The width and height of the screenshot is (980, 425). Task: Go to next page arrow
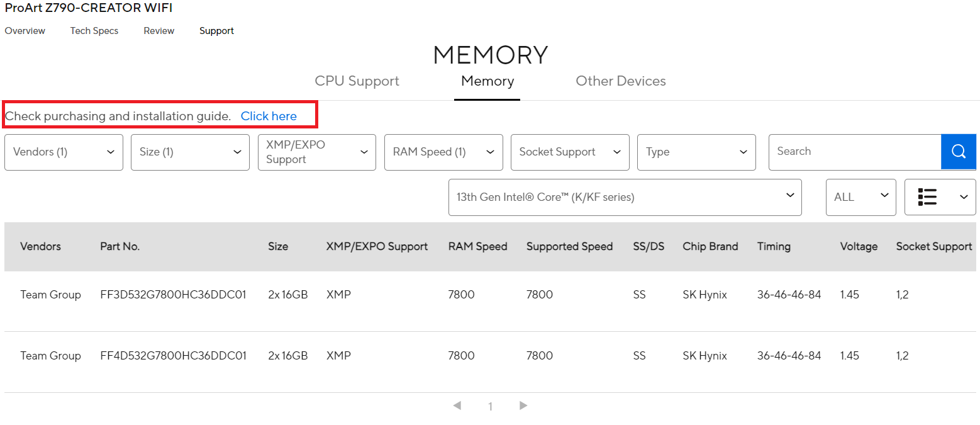(523, 405)
